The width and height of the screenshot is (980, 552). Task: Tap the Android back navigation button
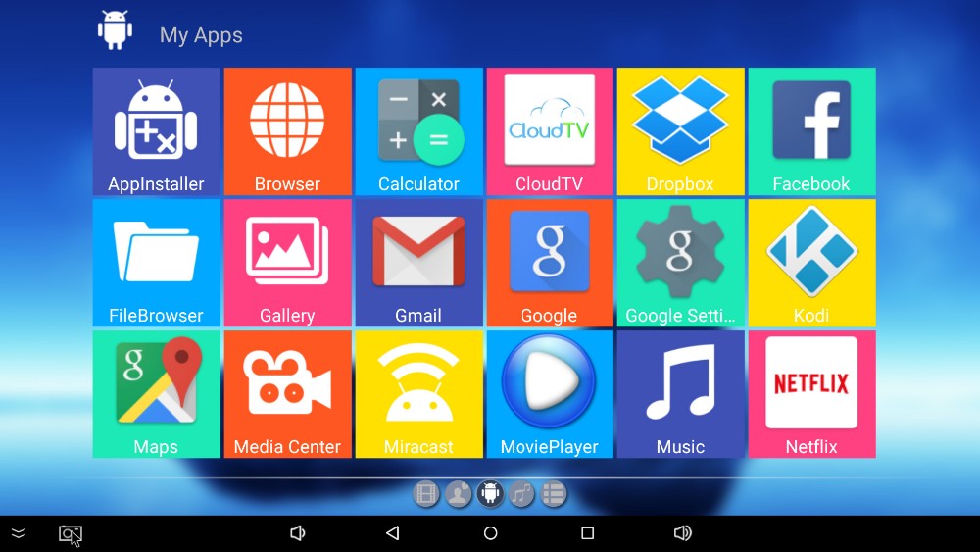point(393,533)
